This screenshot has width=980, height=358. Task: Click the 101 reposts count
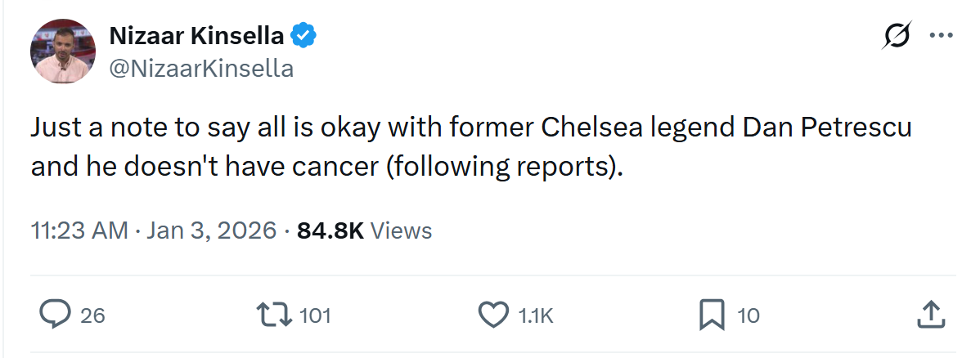315,315
